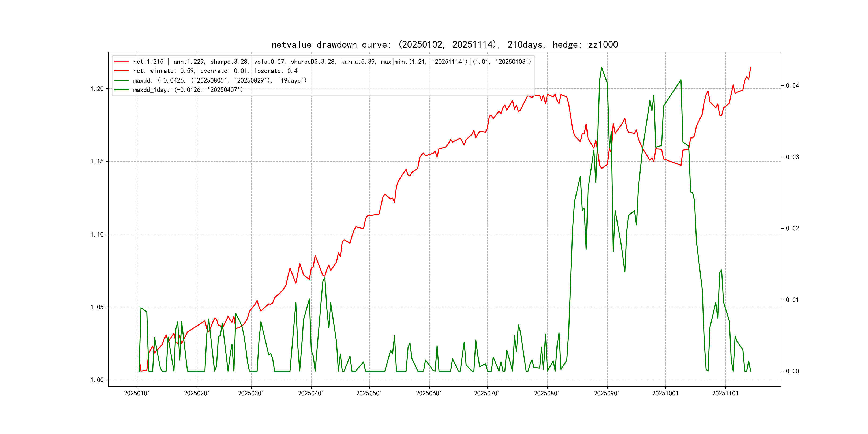Viewport: 868px width, 434px height.
Task: Click the green swatch beside maxdd legend entry
Action: (121, 81)
